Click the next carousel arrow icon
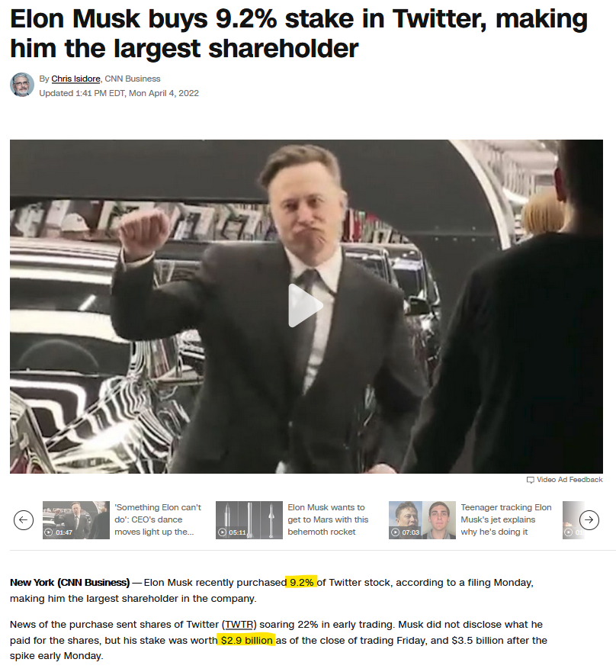Viewport: 616px width, 672px height. 589,520
